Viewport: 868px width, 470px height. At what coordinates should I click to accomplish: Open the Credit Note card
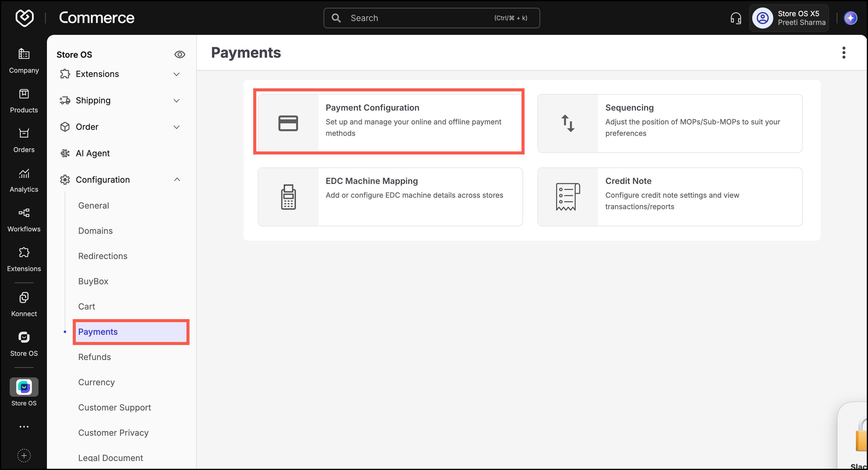670,197
